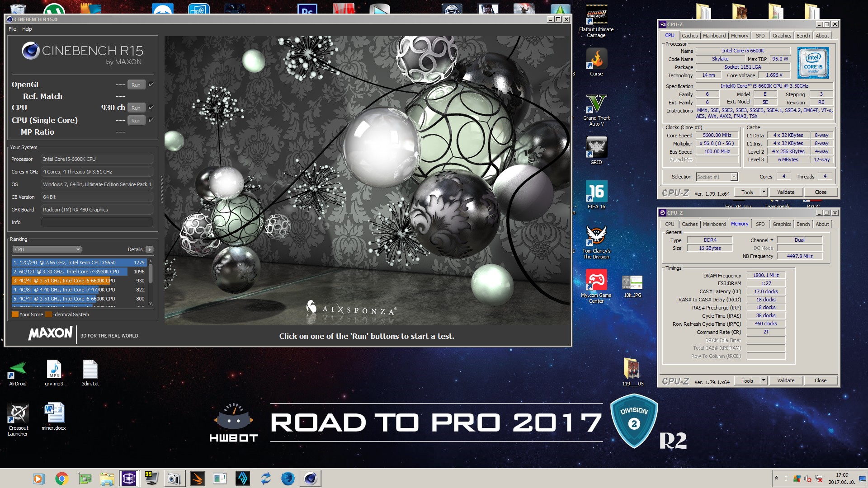The image size is (868, 488).
Task: Open the Socket #1 selection dropdown
Action: coord(717,177)
